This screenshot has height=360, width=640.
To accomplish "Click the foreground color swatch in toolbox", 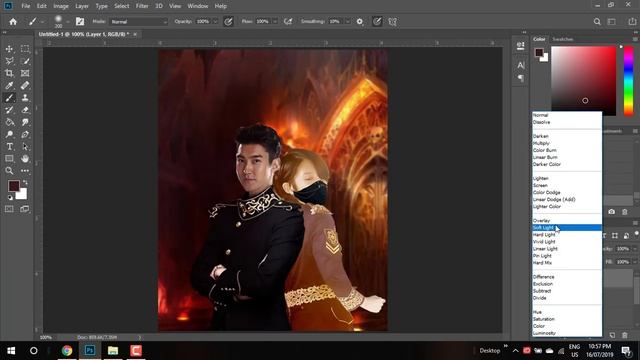I will [x=13, y=186].
